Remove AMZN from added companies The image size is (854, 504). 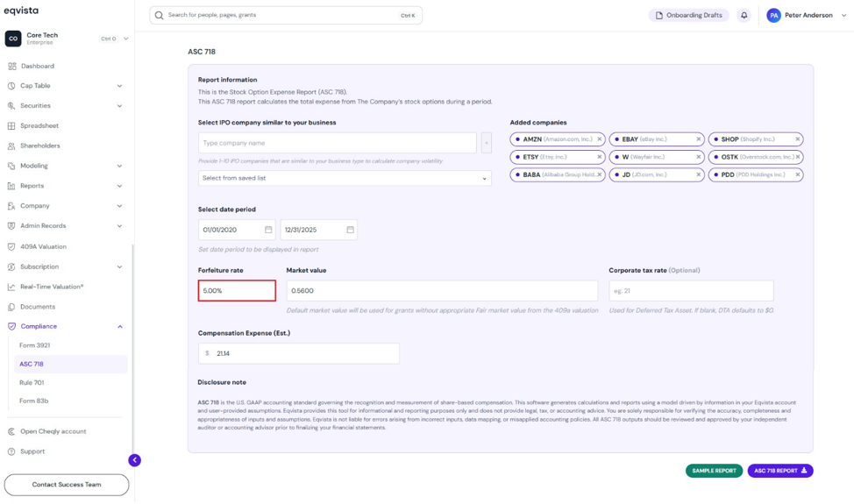tap(600, 139)
